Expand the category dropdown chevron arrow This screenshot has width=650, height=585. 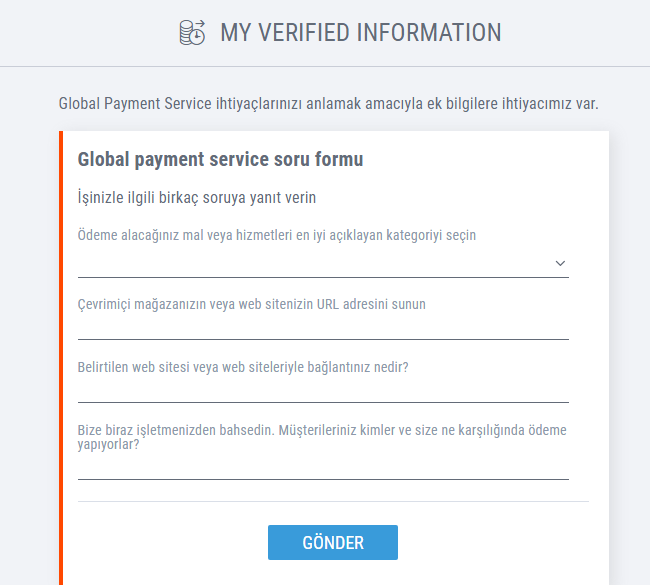[x=560, y=263]
